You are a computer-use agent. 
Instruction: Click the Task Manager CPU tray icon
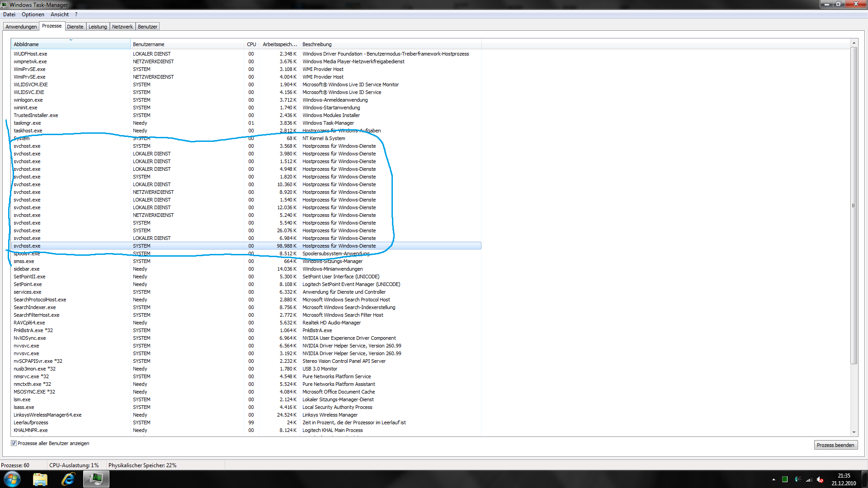pyautogui.click(x=785, y=479)
